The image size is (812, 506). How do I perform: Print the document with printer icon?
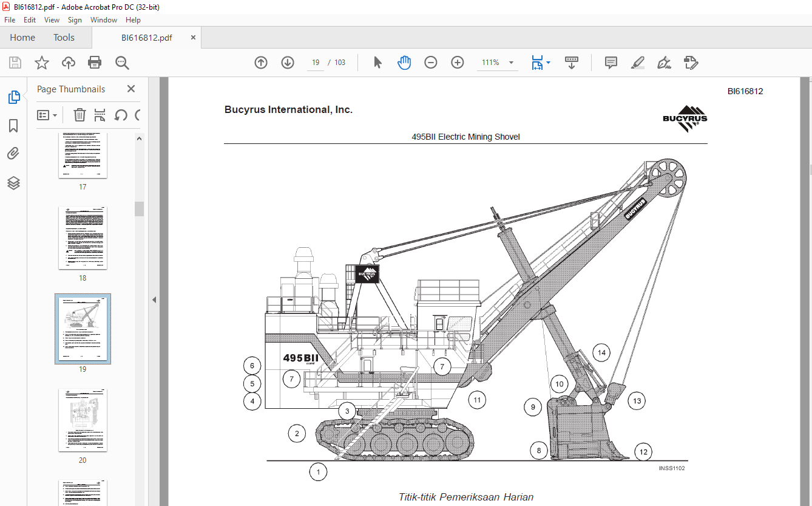[x=95, y=63]
